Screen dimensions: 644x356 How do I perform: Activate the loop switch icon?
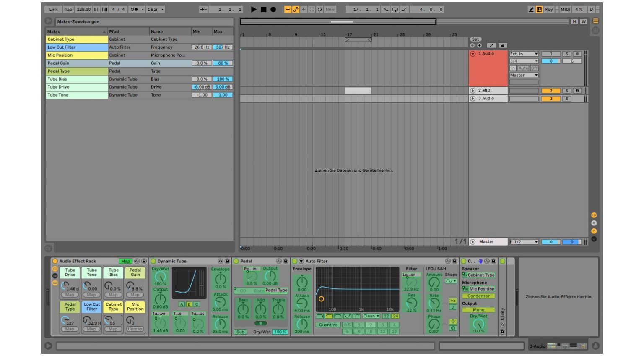(x=395, y=9)
